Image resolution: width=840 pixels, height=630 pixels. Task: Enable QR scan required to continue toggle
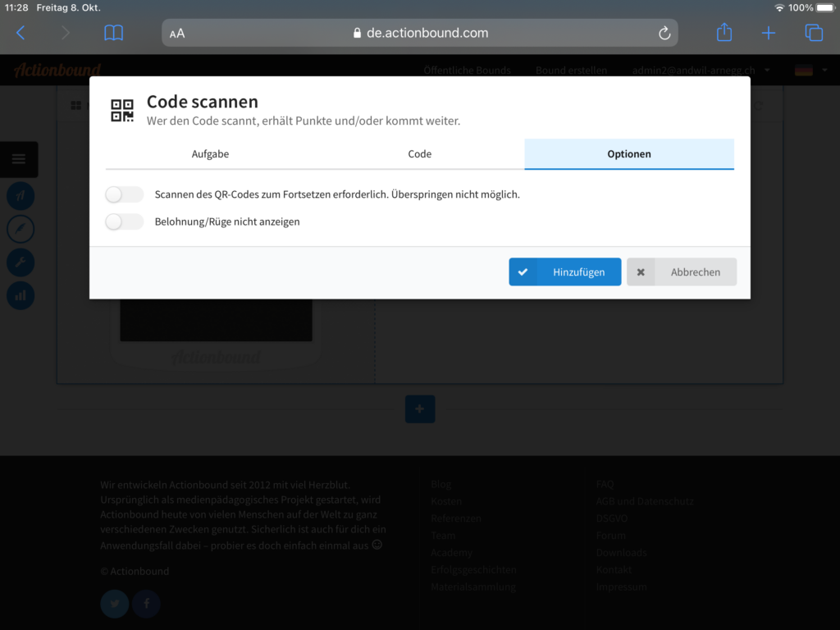point(125,194)
